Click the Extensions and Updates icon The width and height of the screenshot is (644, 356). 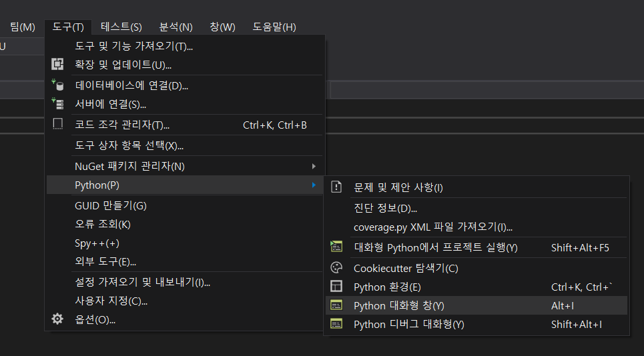tap(58, 65)
